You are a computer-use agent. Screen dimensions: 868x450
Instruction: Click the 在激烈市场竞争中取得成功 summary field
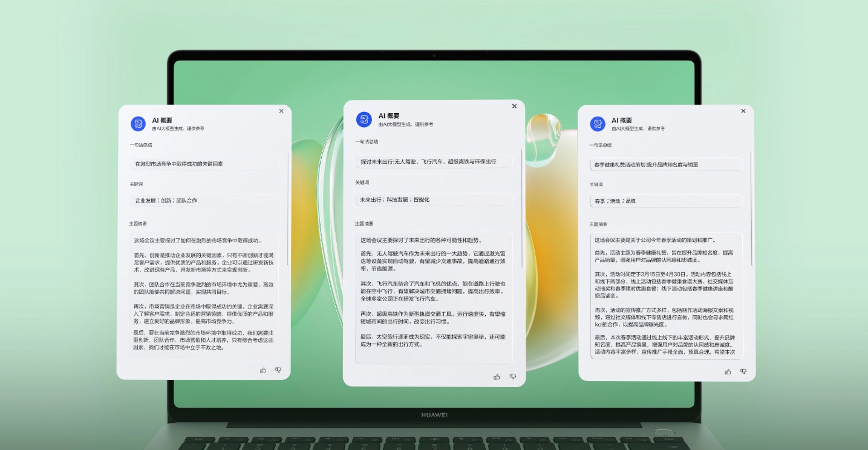tap(204, 164)
